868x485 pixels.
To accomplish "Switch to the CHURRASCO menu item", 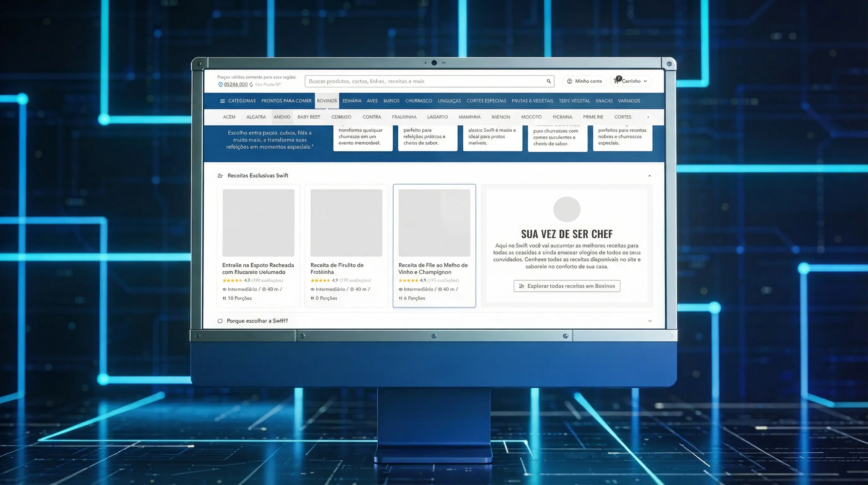I will [419, 100].
